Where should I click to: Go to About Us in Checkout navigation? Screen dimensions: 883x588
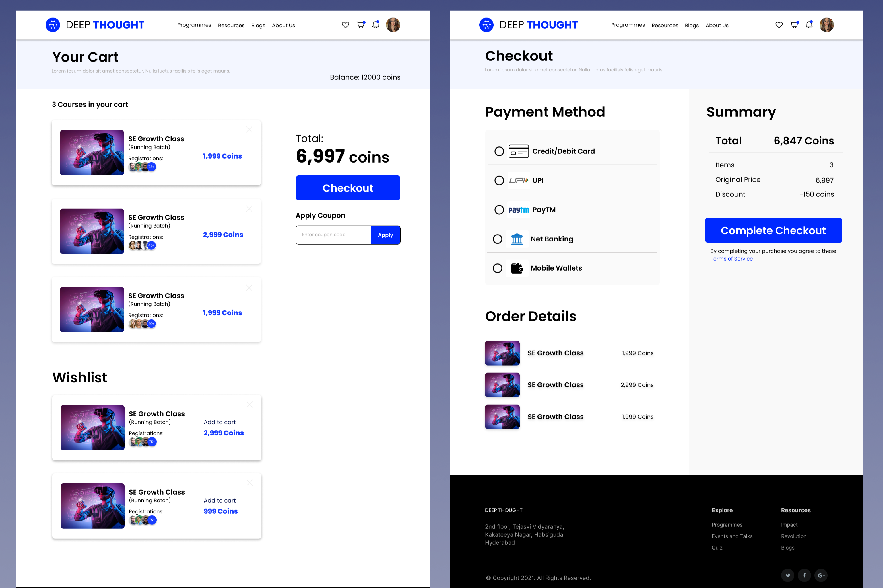[x=717, y=25]
